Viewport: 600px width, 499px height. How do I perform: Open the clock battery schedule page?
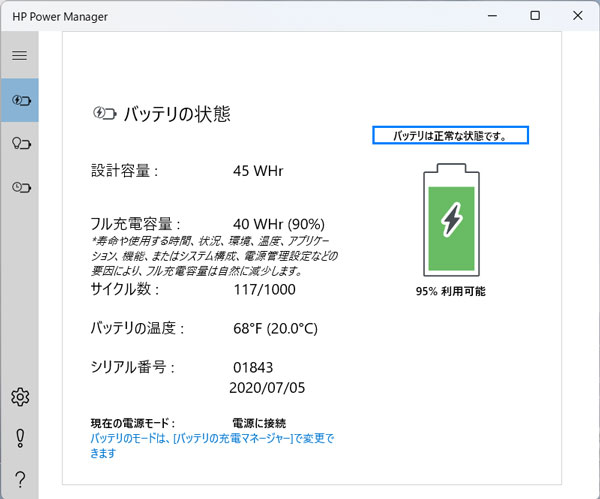(x=19, y=187)
